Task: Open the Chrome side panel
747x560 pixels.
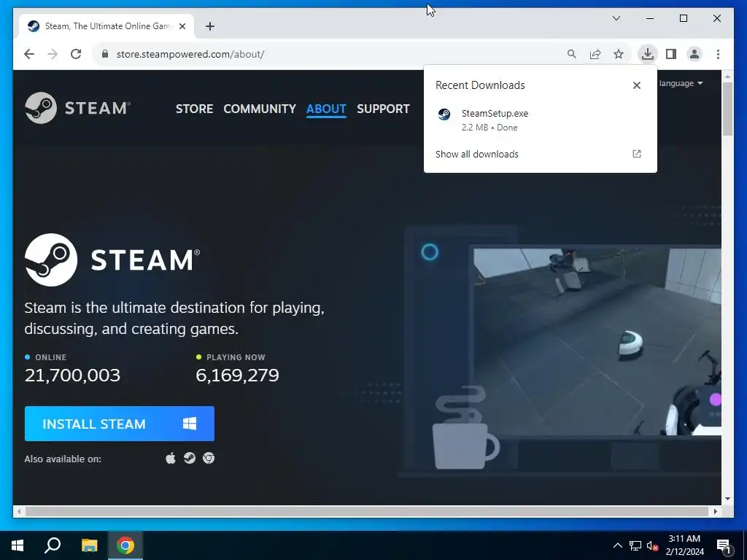Action: tap(671, 54)
